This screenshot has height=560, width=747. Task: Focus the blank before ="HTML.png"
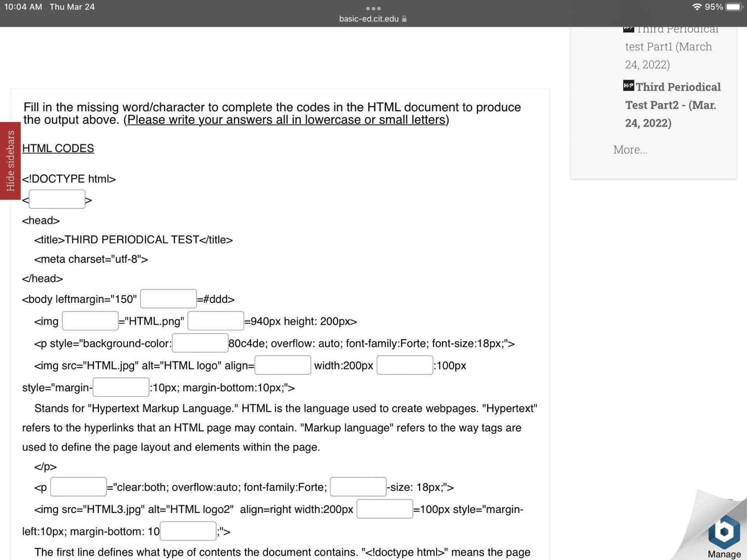coord(90,321)
